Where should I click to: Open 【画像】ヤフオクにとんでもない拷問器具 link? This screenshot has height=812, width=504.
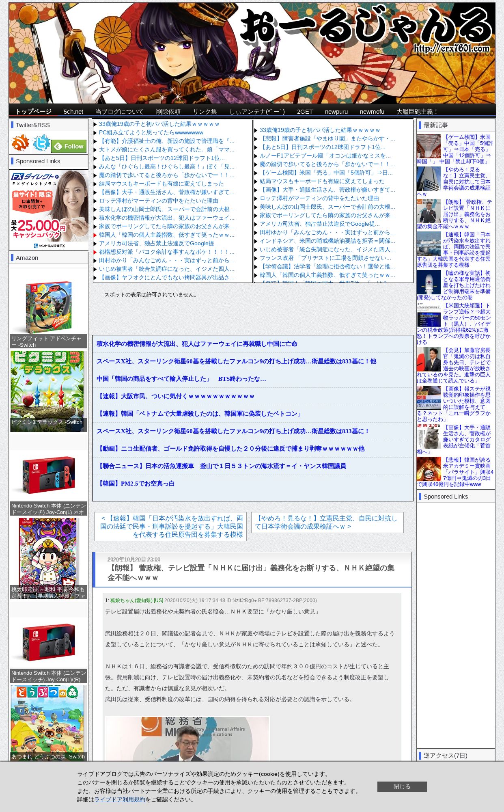pos(166,277)
